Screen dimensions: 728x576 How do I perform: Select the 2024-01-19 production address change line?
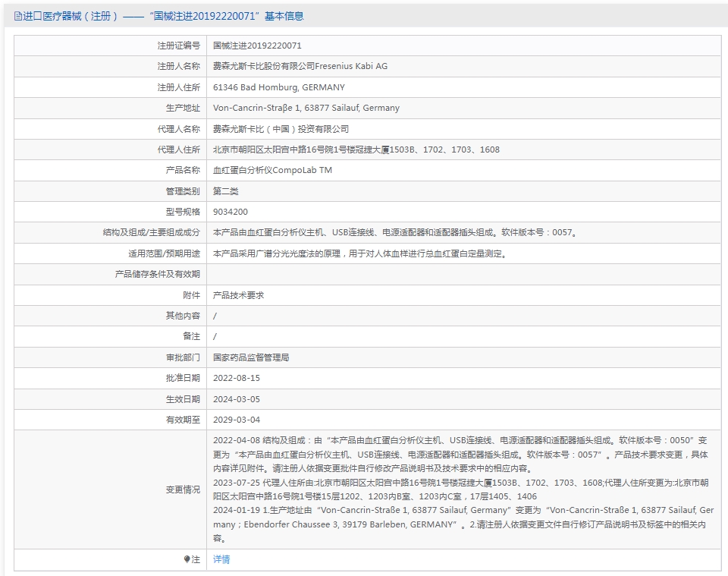[463, 524]
